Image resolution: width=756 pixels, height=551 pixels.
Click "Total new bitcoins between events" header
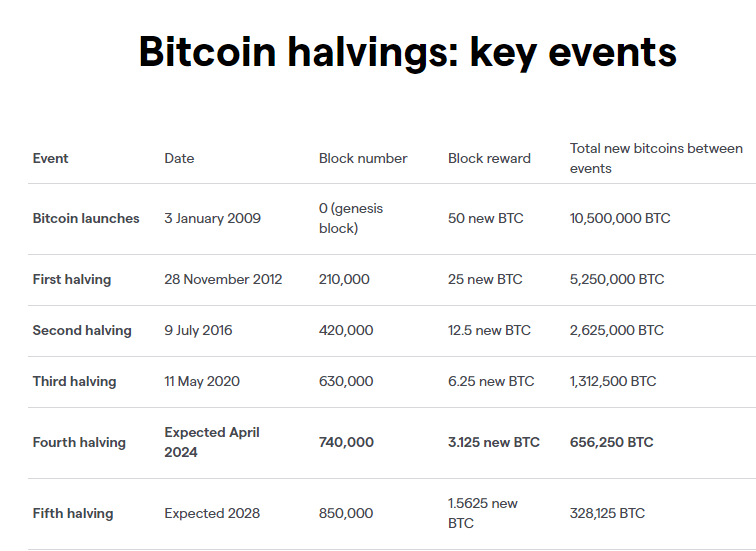point(656,158)
